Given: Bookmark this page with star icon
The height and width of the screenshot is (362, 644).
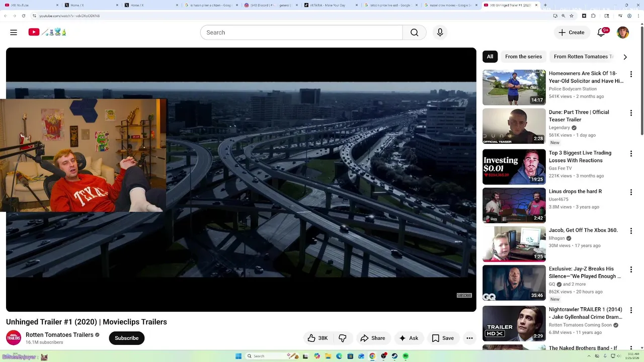Looking at the screenshot, I should pyautogui.click(x=572, y=16).
